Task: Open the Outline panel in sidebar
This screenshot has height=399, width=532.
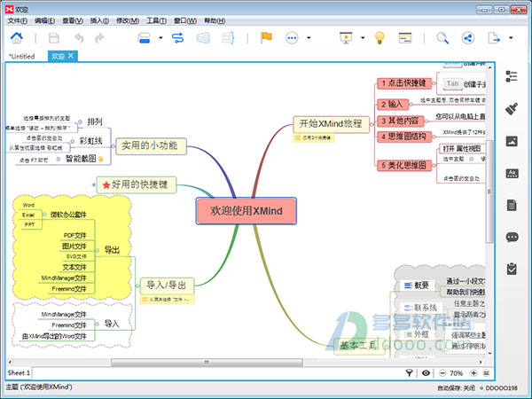Action: (512, 76)
